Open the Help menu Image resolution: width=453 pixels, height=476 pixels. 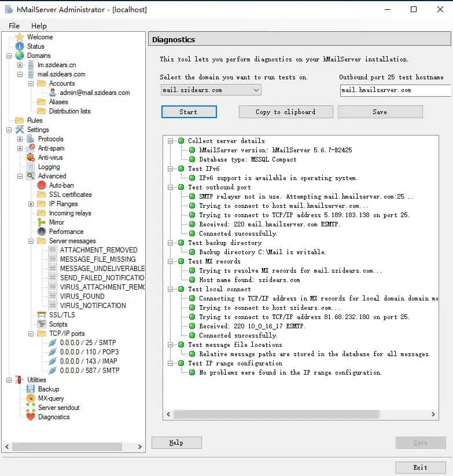pos(39,26)
